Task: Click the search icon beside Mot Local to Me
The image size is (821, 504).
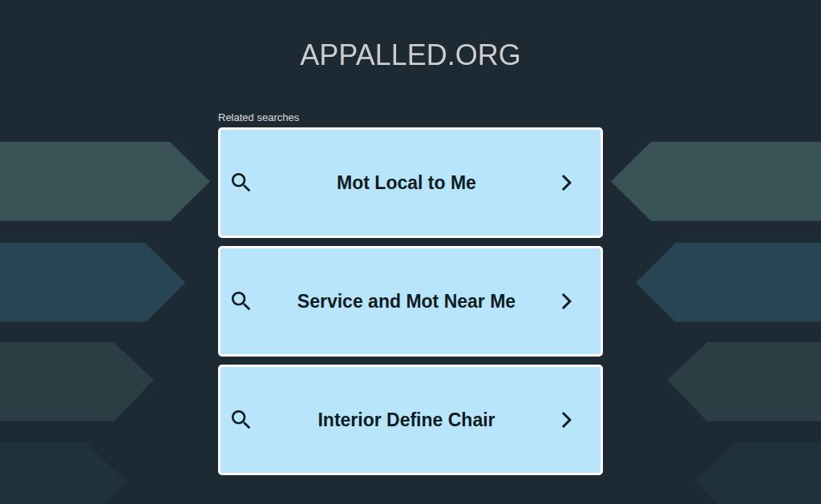Action: click(241, 183)
